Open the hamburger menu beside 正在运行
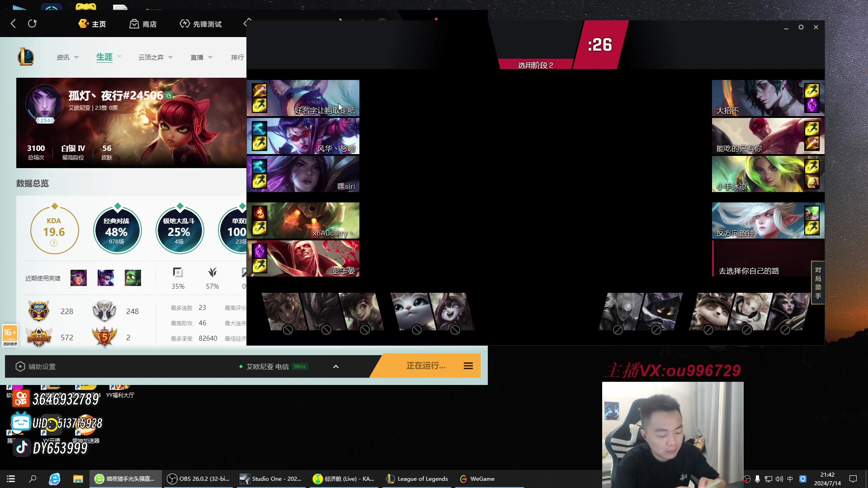 click(468, 366)
